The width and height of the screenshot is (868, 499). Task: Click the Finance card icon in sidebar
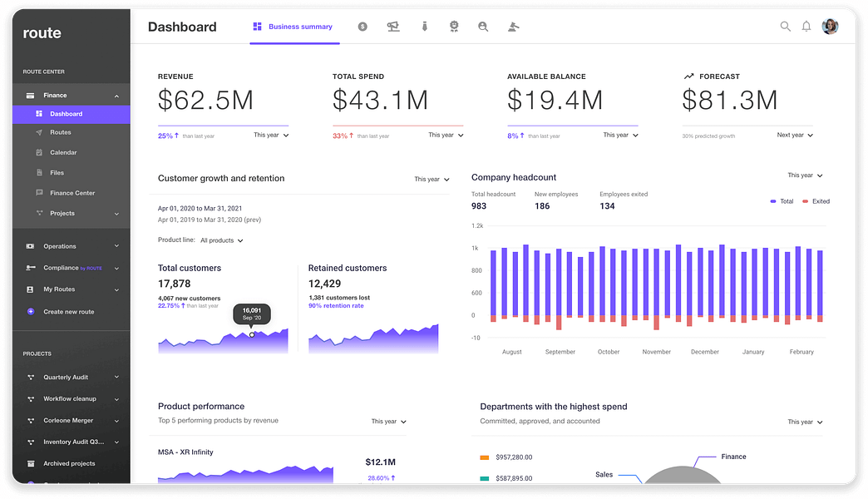tap(31, 96)
